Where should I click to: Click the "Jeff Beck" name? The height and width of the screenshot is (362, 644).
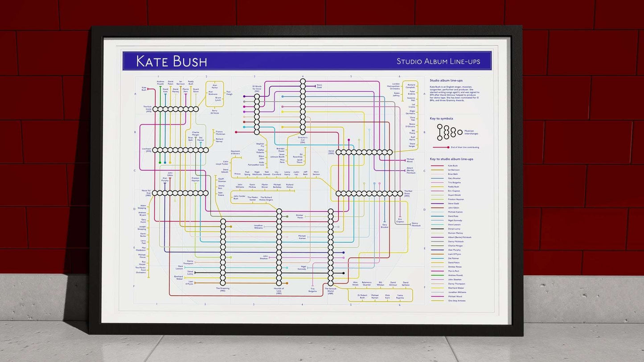pyautogui.click(x=305, y=173)
